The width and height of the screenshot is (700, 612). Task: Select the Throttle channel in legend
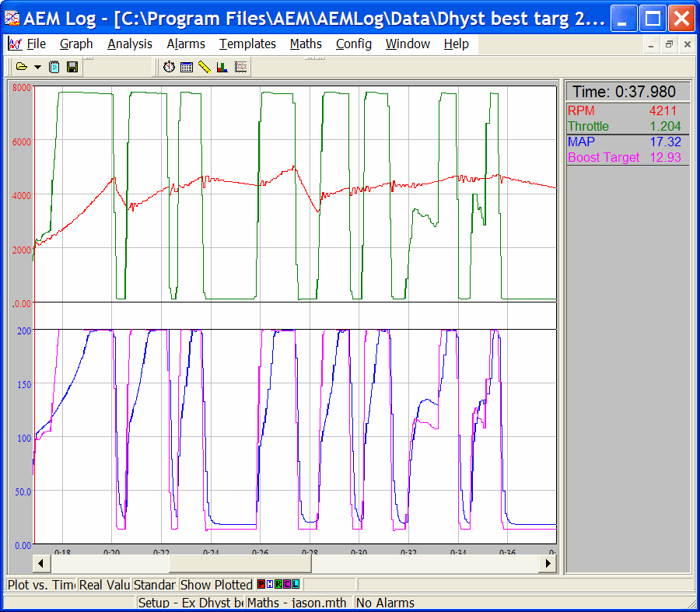click(x=628, y=126)
